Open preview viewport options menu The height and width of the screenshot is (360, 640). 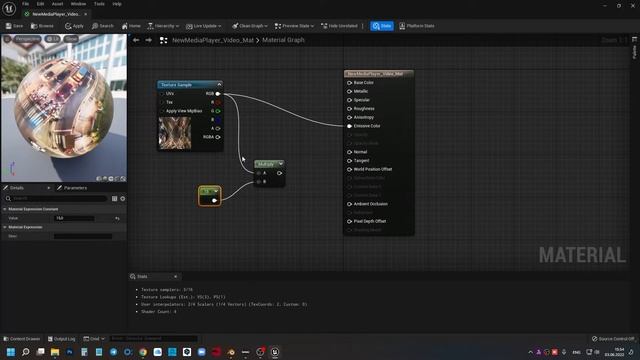tap(7, 39)
